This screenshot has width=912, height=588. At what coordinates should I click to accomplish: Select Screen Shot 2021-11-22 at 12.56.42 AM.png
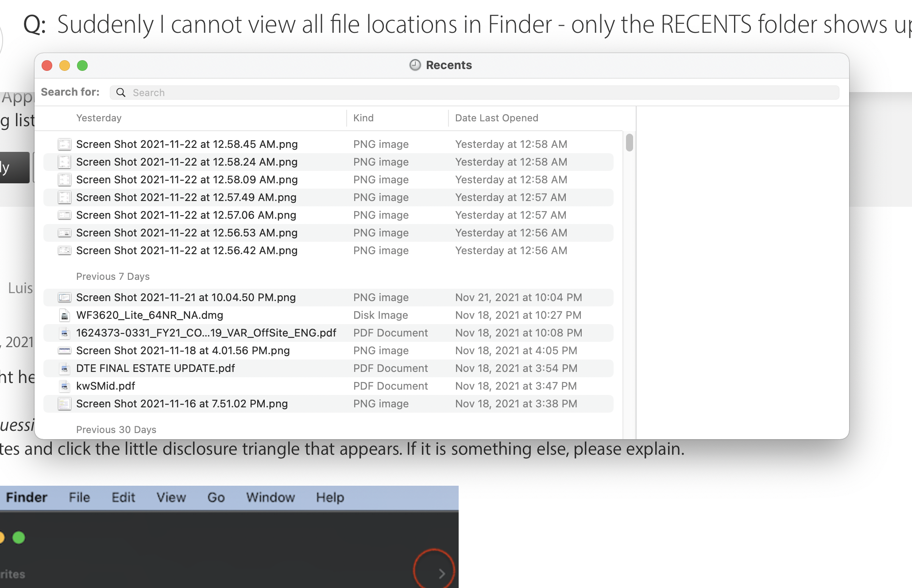coord(186,251)
